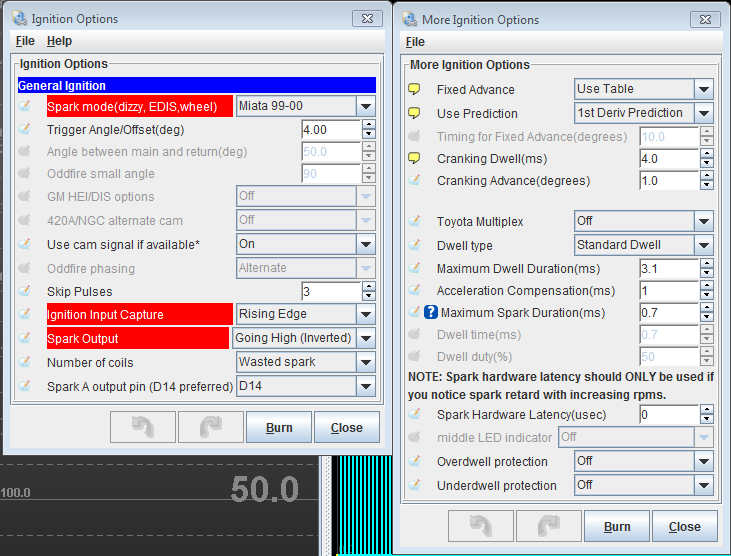This screenshot has width=731, height=556.
Task: Click the Cranking Advance degrees input field
Action: 667,181
